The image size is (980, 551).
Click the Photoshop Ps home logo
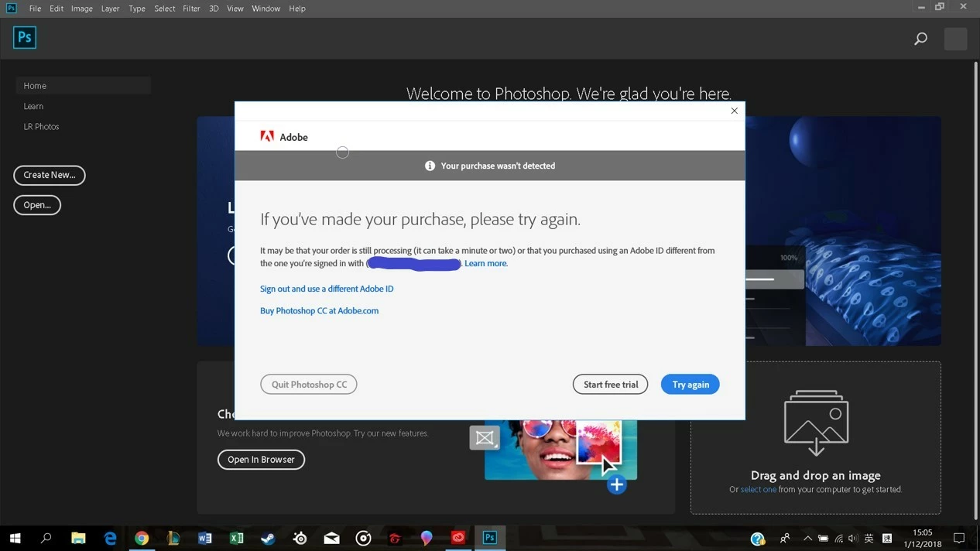click(x=25, y=37)
